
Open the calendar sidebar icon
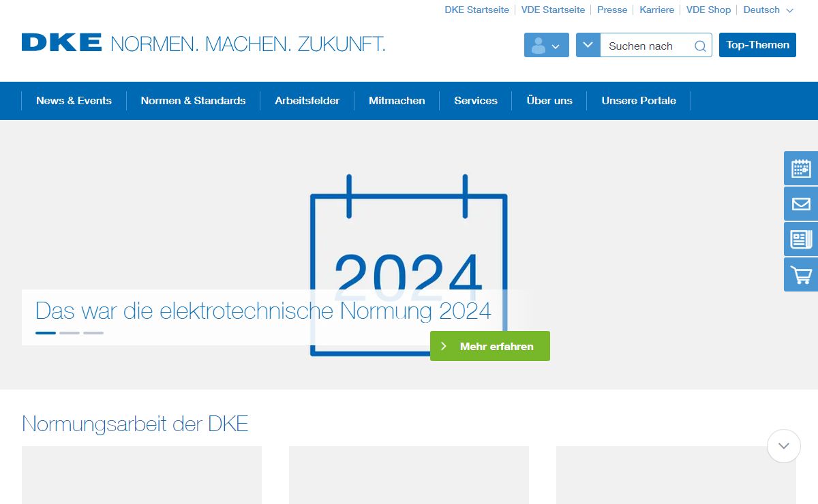coord(801,168)
